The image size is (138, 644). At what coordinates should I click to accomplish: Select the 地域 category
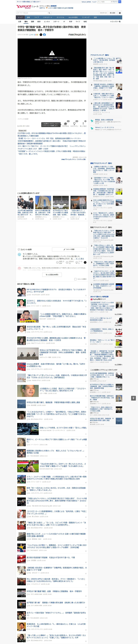pyautogui.click(x=85, y=21)
